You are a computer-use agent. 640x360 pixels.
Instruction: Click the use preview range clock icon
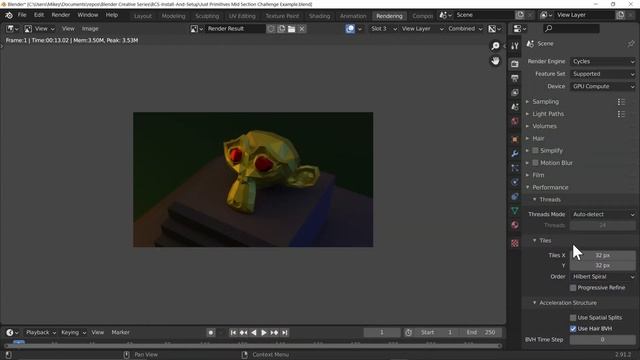tap(408, 333)
